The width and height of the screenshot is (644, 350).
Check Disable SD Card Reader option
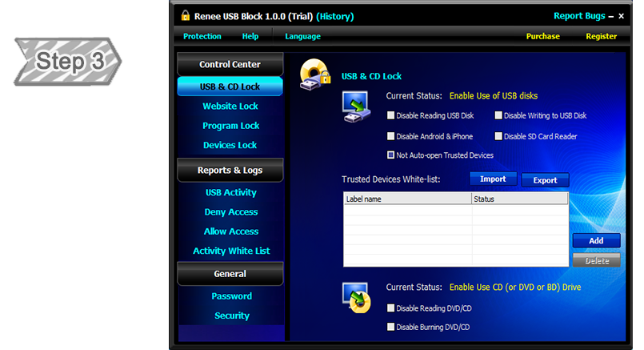point(498,136)
